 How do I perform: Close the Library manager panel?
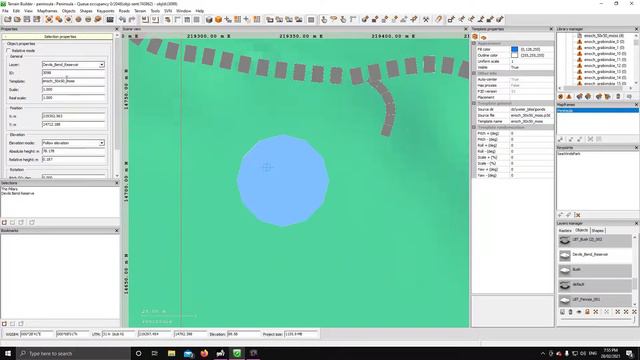click(x=636, y=29)
